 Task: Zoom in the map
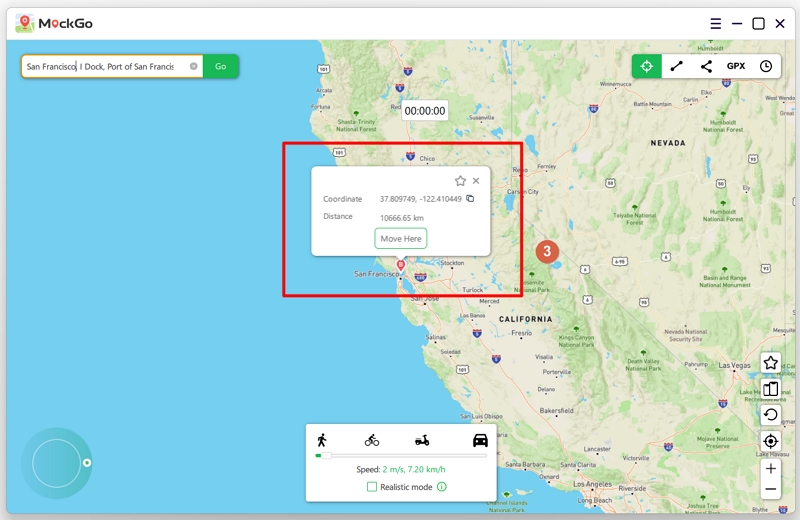[x=770, y=468]
